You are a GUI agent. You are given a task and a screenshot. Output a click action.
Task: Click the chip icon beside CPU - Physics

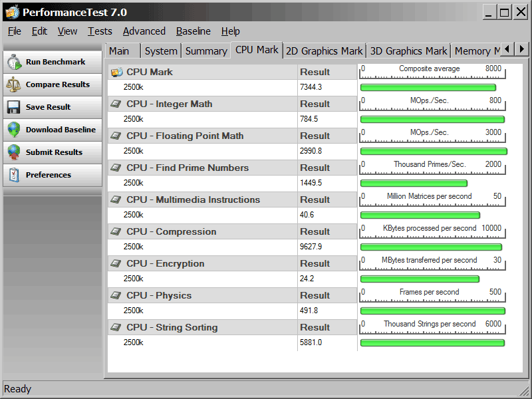point(116,295)
